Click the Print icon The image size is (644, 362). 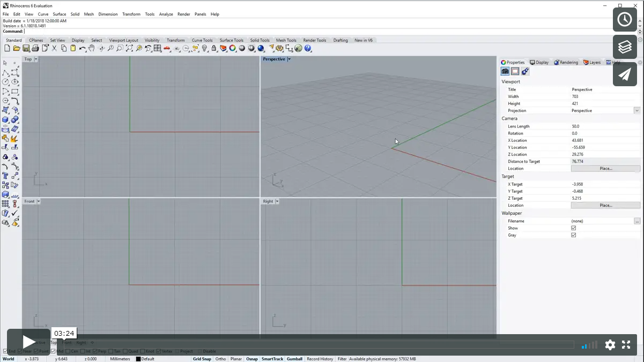[x=35, y=48]
